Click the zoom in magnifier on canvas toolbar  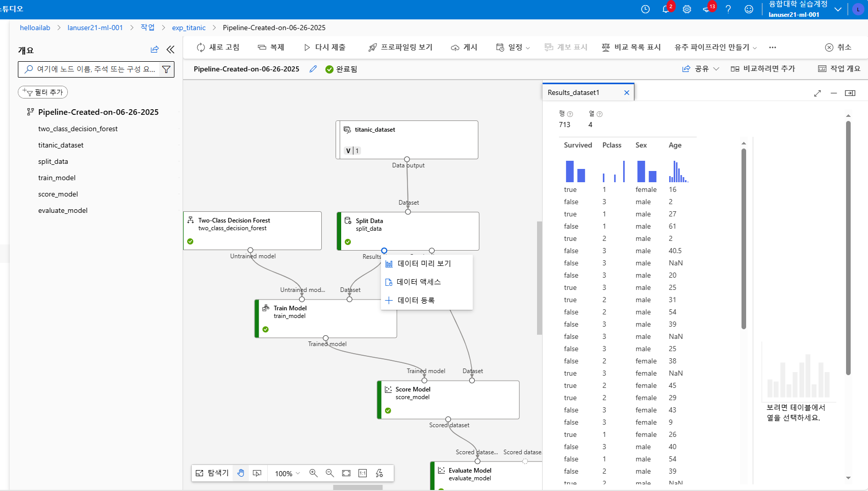(x=314, y=473)
